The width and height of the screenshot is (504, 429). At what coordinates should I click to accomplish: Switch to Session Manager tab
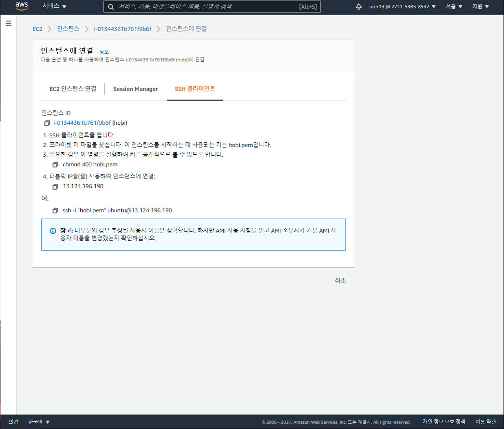[x=135, y=89]
